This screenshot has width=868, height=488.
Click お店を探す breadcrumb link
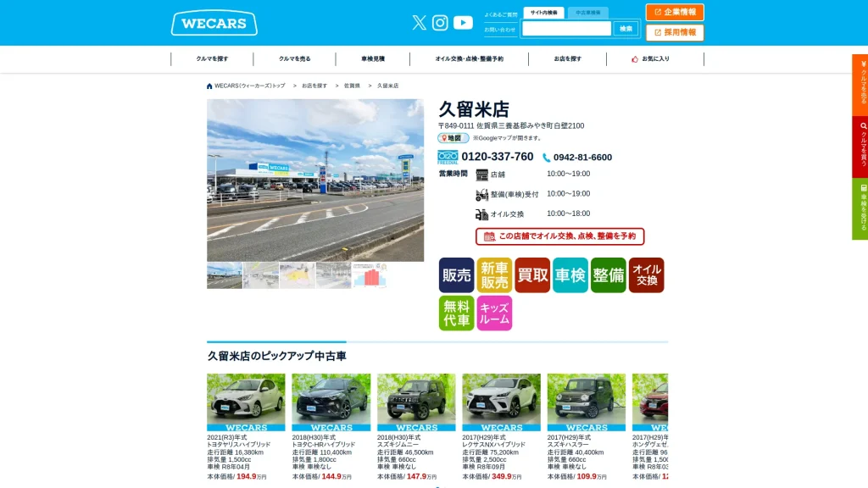(x=314, y=86)
